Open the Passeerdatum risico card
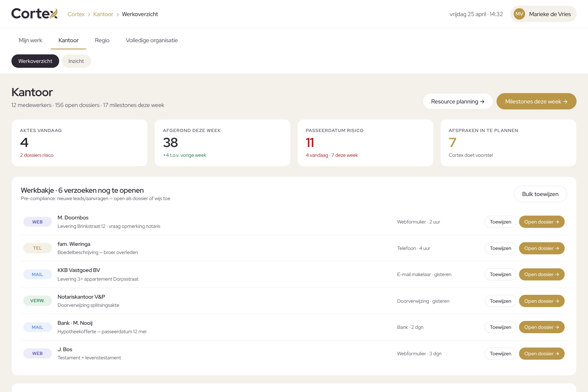Screen dimensions: 588x392 365,143
